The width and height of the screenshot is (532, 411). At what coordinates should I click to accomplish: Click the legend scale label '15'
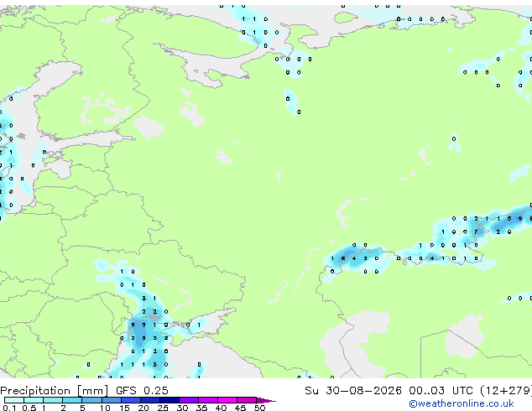click(124, 408)
